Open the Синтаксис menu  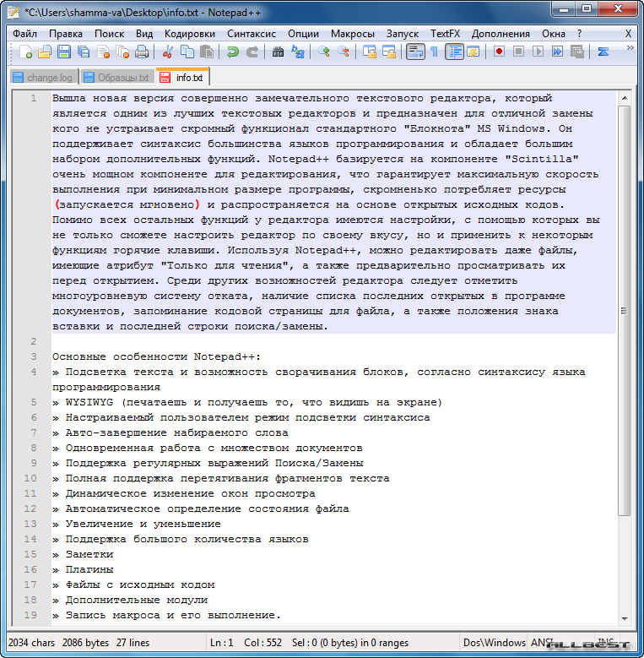(252, 34)
